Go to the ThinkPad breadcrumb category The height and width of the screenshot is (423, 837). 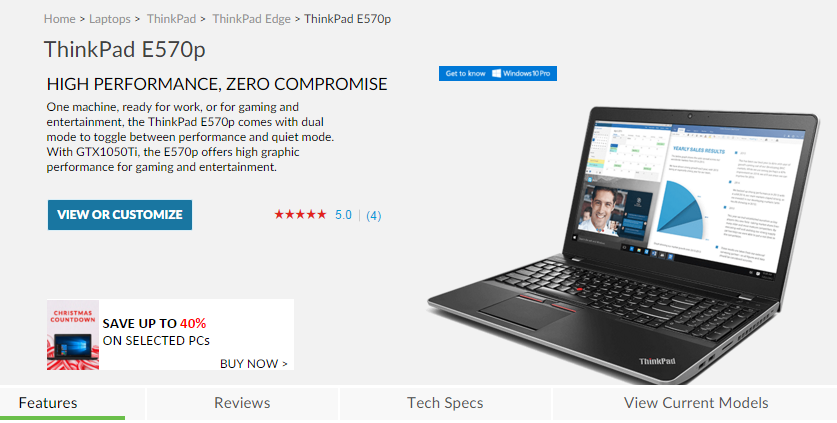tap(171, 19)
